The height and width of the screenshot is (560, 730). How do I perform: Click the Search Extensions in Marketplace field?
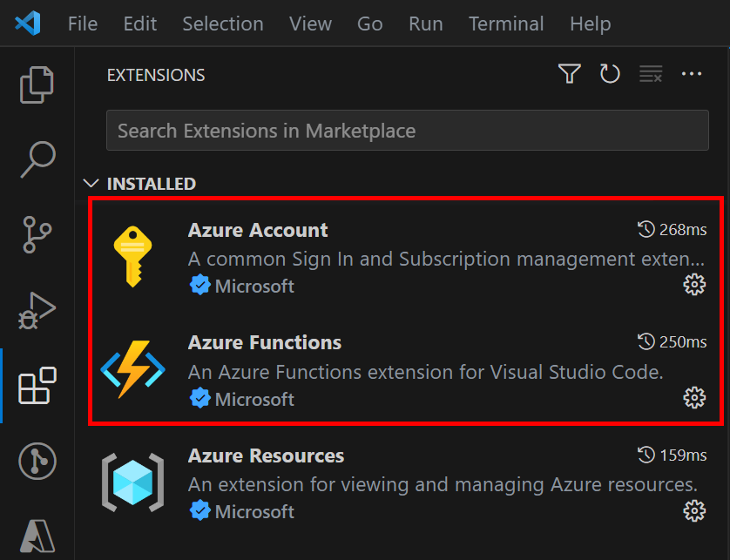tap(407, 132)
